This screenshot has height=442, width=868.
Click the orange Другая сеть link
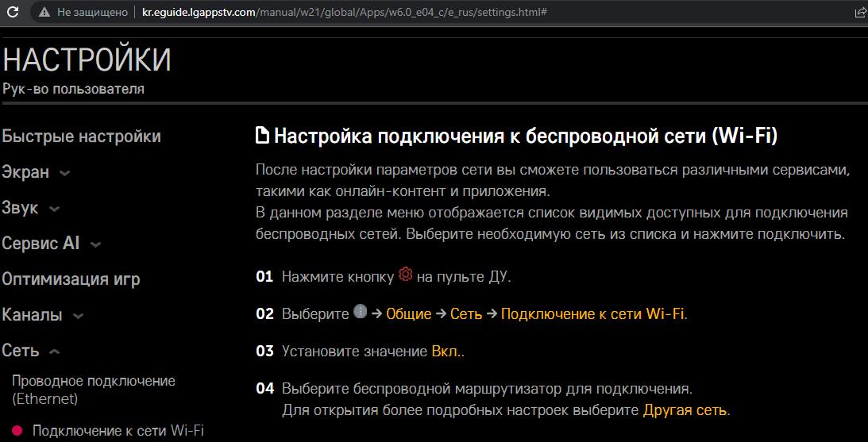[x=685, y=410]
